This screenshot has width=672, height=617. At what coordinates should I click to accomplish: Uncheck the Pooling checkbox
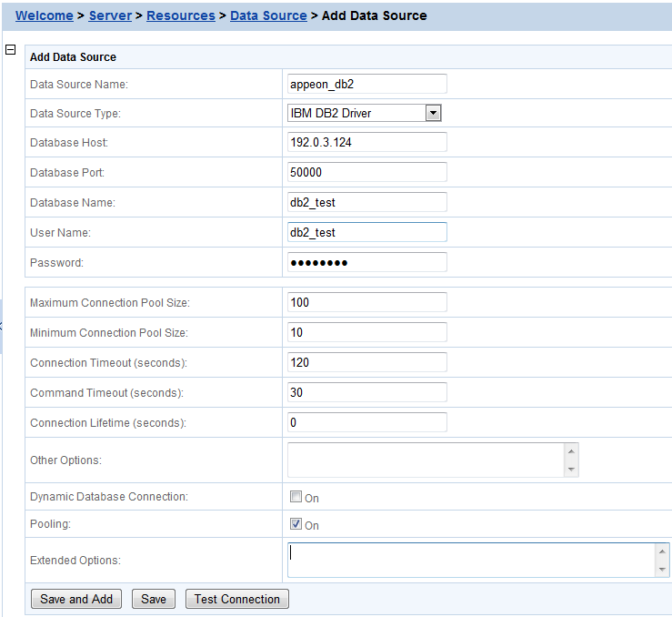coord(296,524)
